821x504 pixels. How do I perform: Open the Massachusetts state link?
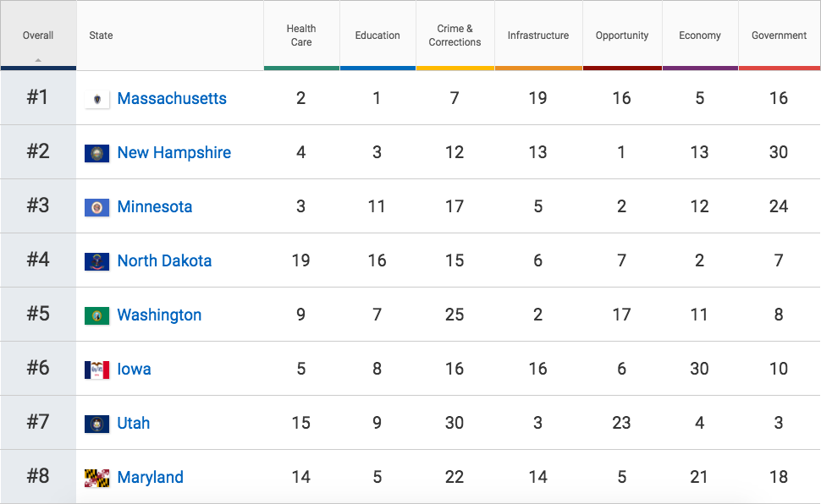(172, 99)
